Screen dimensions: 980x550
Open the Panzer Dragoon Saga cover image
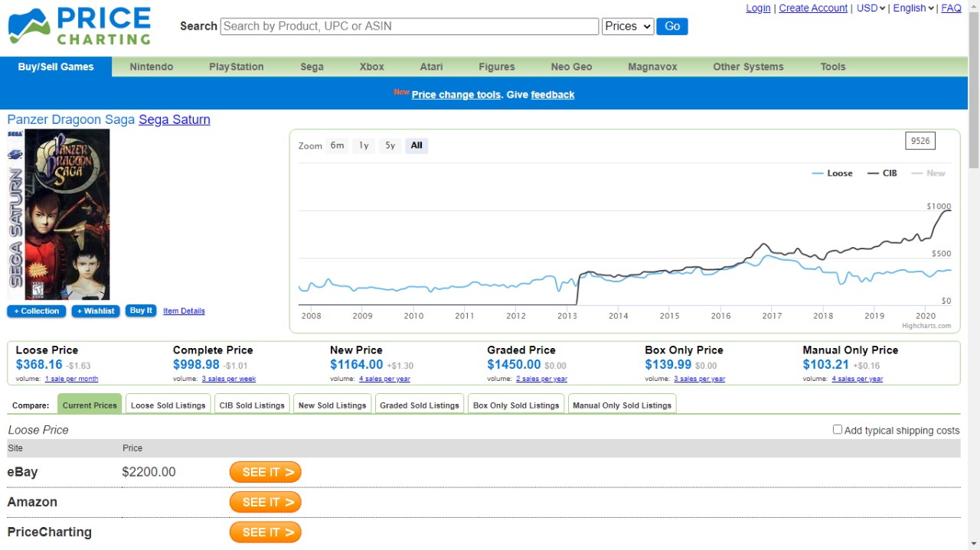point(58,214)
